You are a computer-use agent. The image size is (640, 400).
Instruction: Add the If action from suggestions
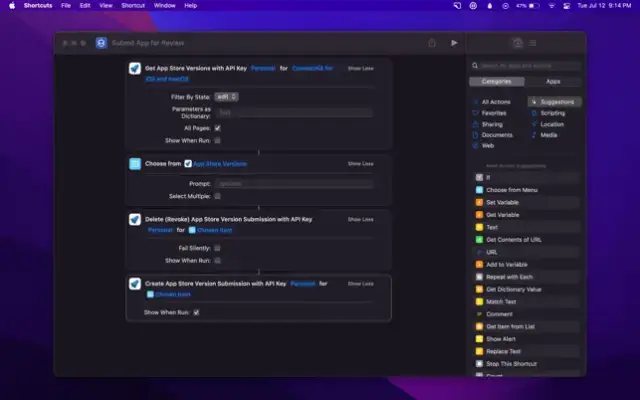pyautogui.click(x=527, y=178)
